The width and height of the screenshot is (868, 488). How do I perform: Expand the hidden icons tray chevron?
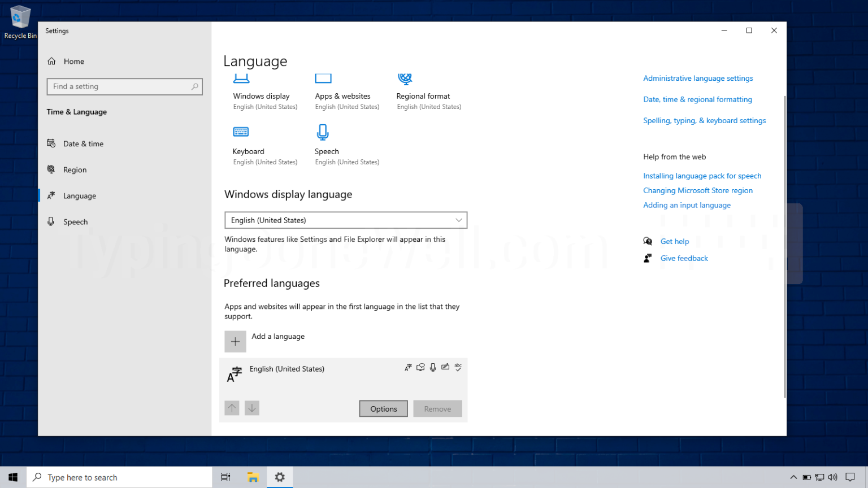[794, 477]
